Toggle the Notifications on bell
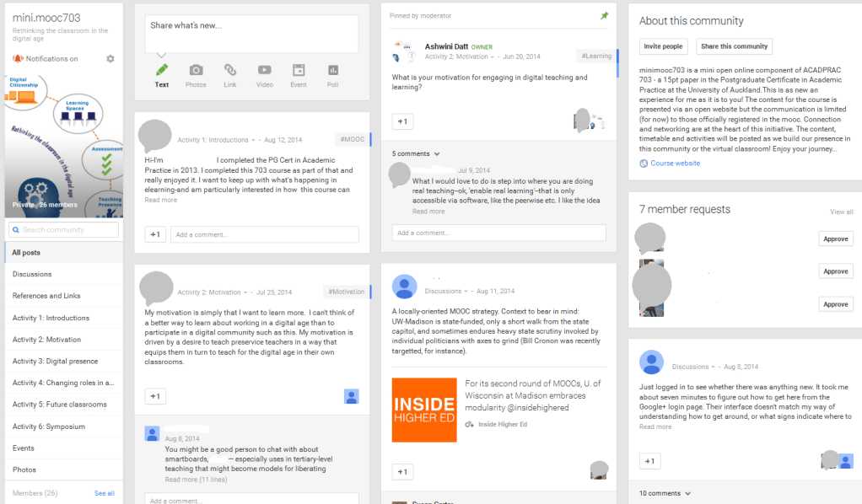 (18, 59)
